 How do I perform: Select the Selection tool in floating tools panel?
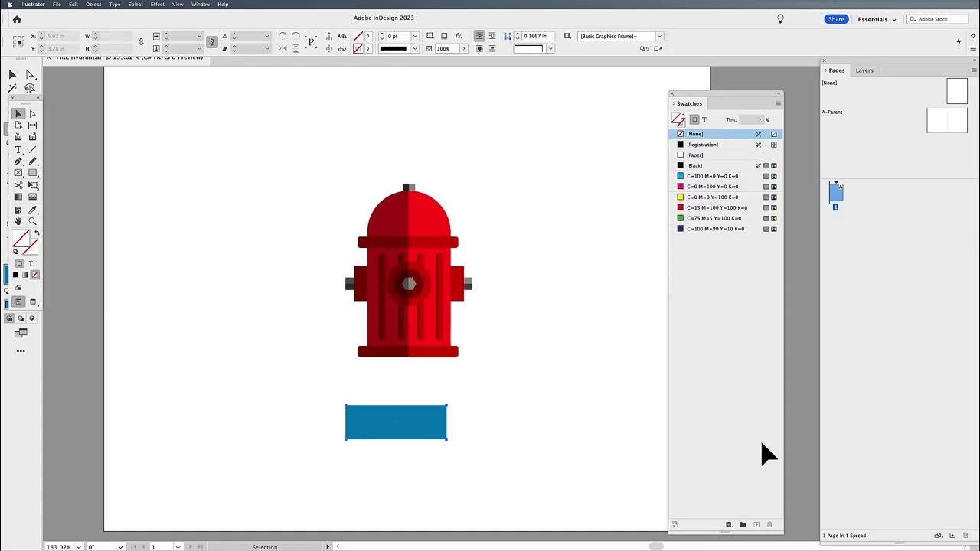click(x=18, y=114)
